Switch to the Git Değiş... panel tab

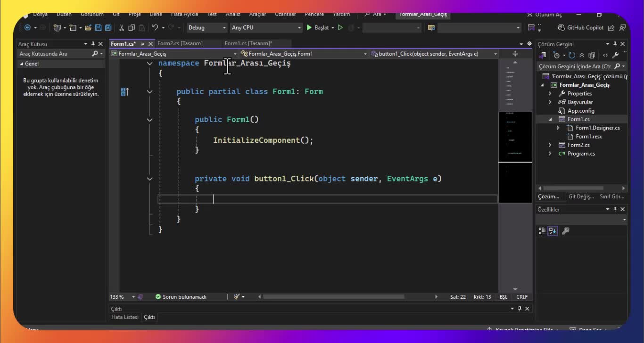click(581, 196)
